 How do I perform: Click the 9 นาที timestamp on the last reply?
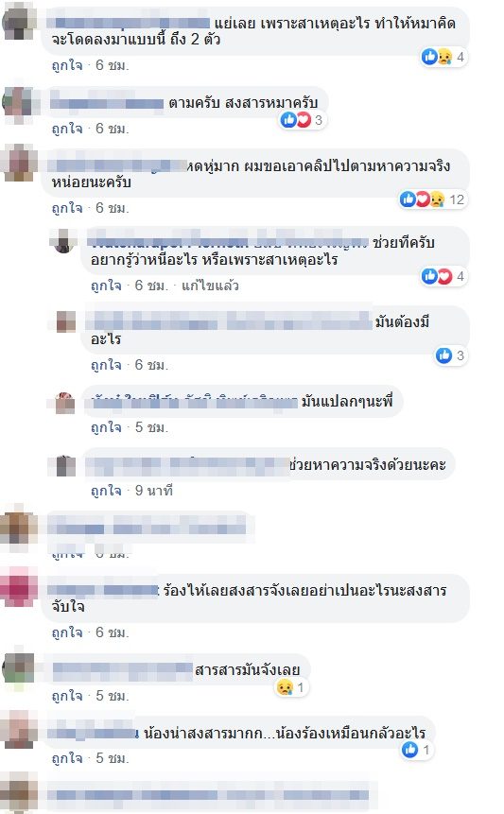(153, 491)
